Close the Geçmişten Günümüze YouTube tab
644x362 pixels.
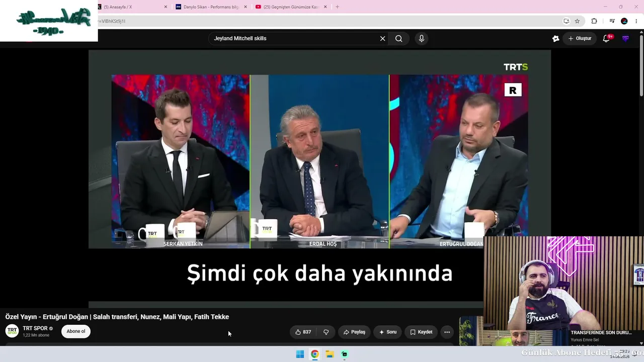click(x=325, y=7)
